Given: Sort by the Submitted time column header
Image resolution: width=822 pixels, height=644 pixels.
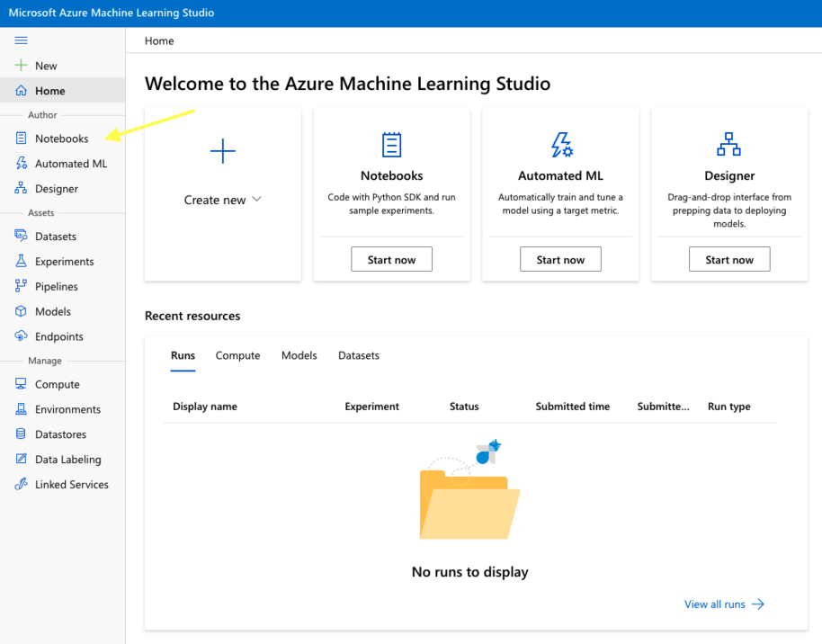Looking at the screenshot, I should coord(572,407).
